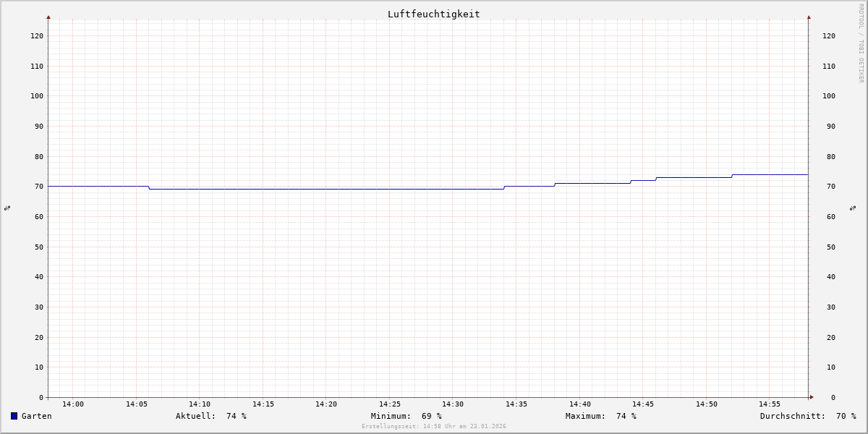Click the 110 label on left axis
The height and width of the screenshot is (434, 868).
point(37,67)
